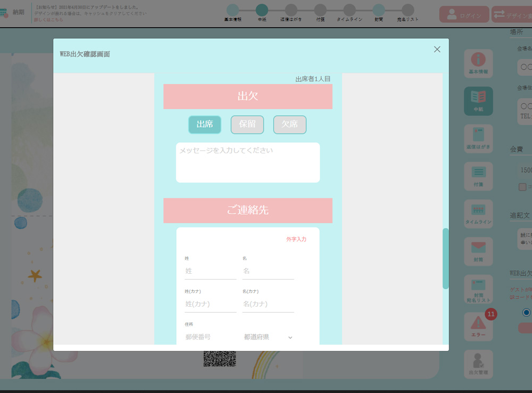Open the 基本情報 sidebar icon

pyautogui.click(x=478, y=63)
